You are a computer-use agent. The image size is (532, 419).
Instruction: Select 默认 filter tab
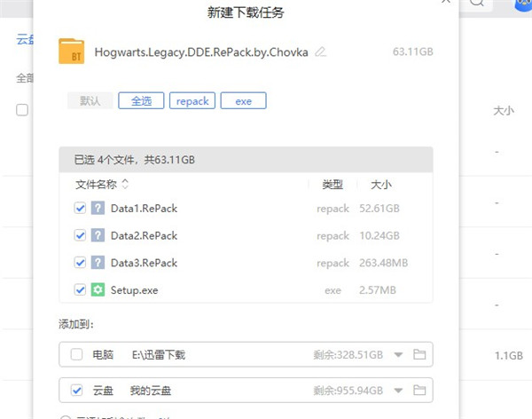(x=90, y=100)
